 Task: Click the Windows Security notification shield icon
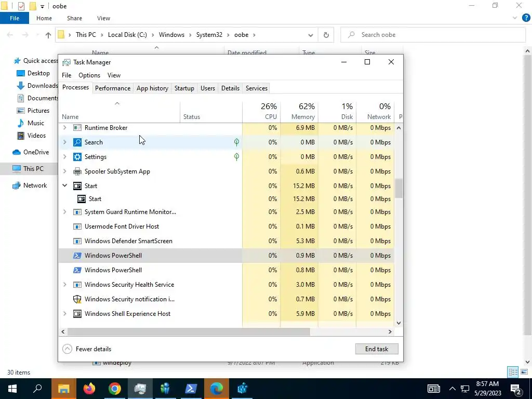coord(77,299)
